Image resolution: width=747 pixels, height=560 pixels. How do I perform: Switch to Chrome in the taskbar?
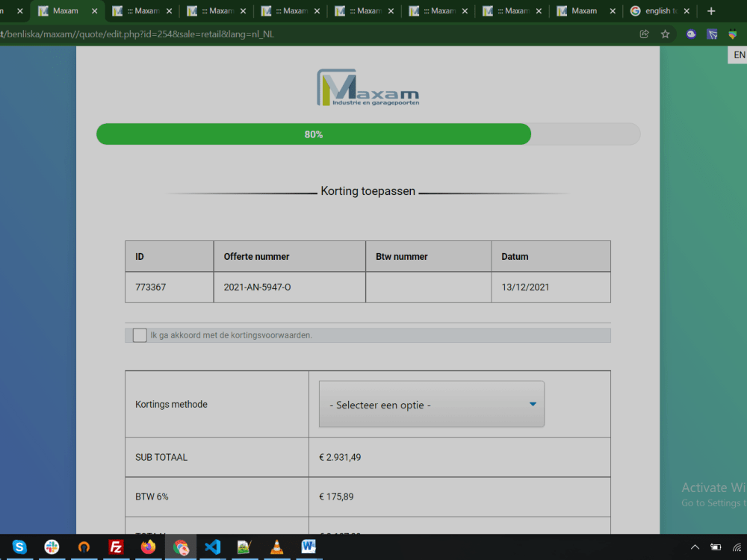pos(181,547)
